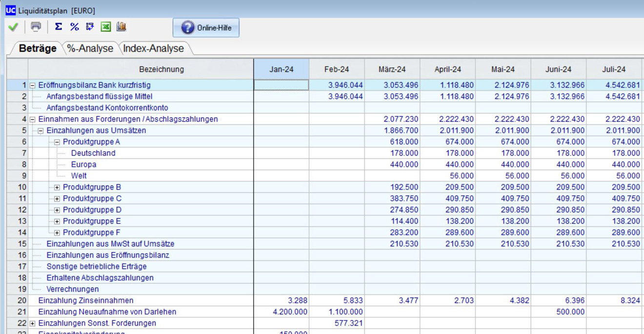Click the printer icon in toolbar
The image size is (644, 334).
(x=36, y=27)
